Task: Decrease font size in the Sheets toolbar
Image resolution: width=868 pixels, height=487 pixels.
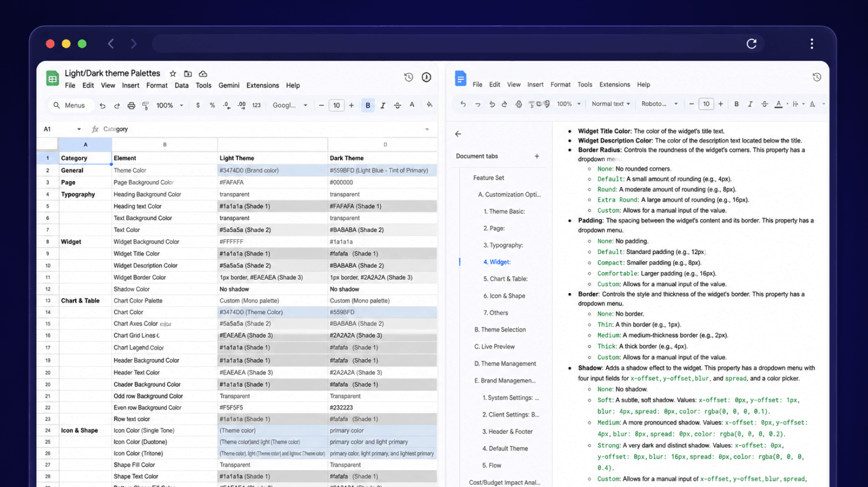Action: coord(321,105)
